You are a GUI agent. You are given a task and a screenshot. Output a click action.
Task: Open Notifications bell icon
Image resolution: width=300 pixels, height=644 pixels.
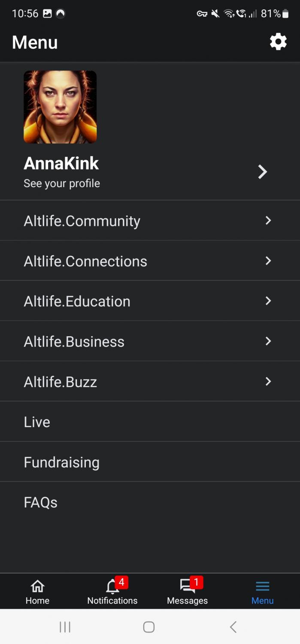tap(112, 586)
